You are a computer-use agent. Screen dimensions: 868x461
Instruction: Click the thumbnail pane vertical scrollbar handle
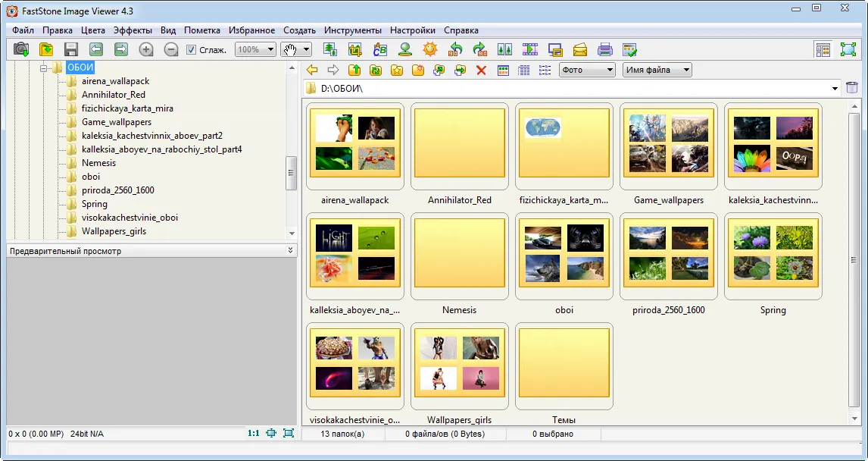[x=854, y=259]
